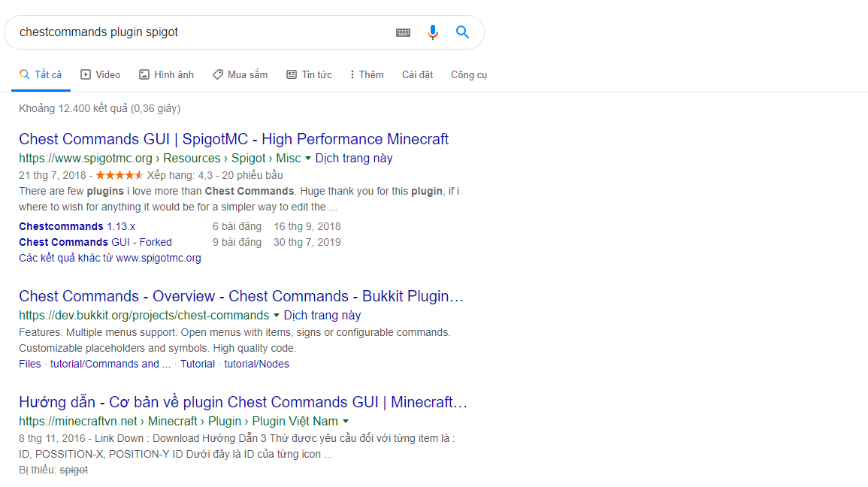
Task: Open Cài đặt search settings
Action: pyautogui.click(x=417, y=74)
